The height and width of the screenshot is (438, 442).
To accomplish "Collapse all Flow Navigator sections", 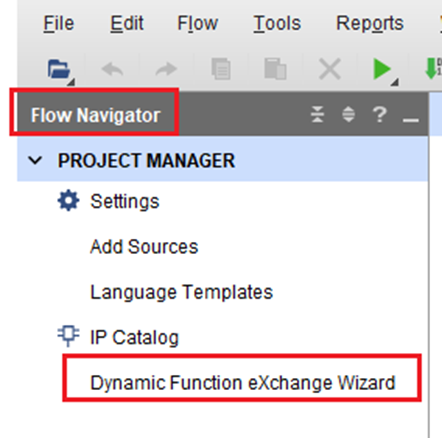I will [x=318, y=114].
